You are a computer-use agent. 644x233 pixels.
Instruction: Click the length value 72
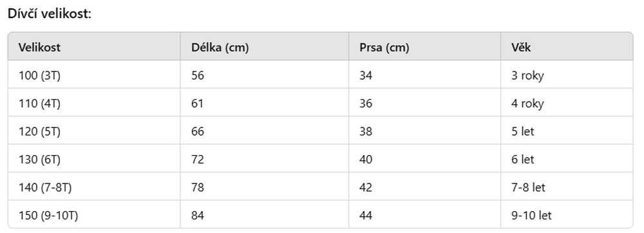pyautogui.click(x=198, y=160)
